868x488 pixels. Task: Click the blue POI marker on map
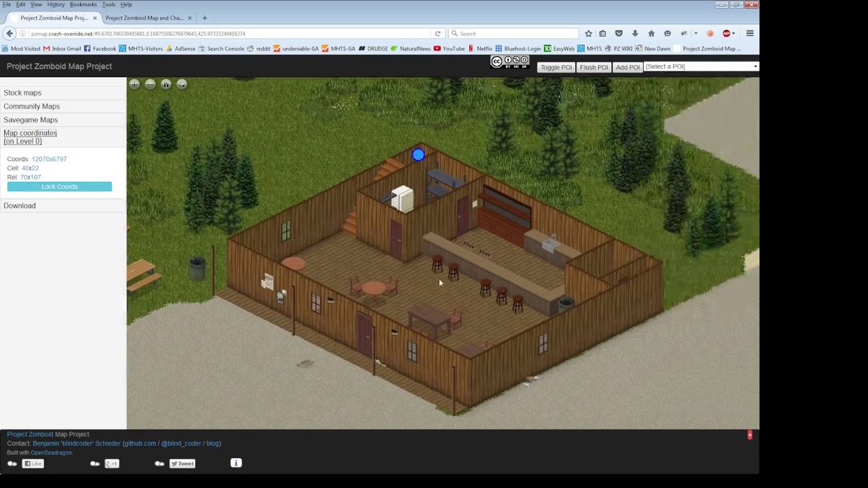click(418, 155)
